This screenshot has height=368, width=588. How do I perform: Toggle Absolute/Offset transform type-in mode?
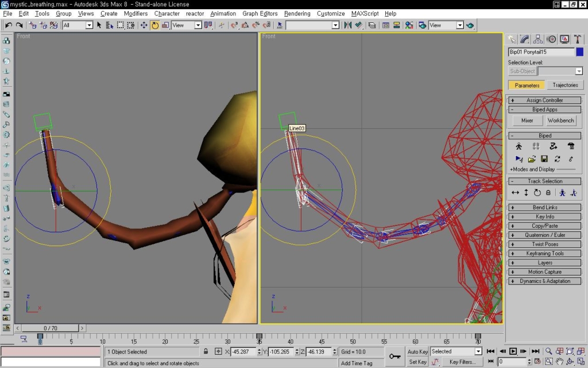pyautogui.click(x=218, y=351)
